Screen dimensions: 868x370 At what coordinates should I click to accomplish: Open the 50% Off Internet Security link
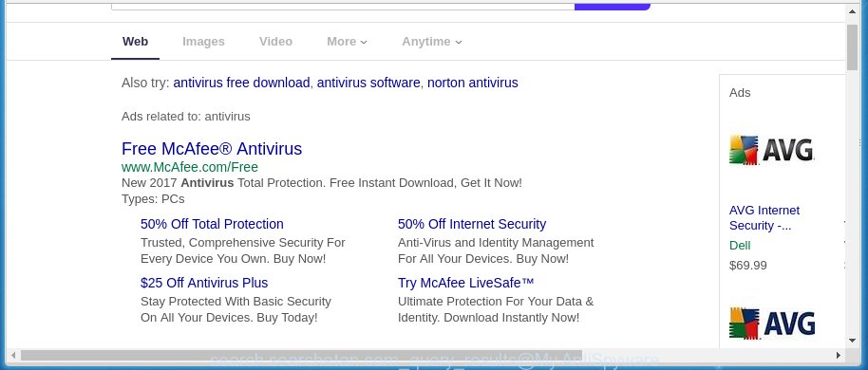[x=472, y=224]
